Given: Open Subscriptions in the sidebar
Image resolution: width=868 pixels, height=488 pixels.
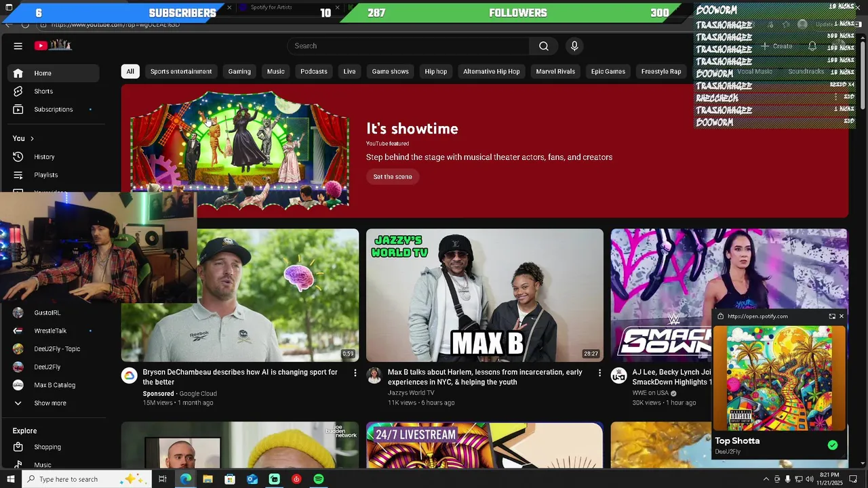Looking at the screenshot, I should point(54,109).
